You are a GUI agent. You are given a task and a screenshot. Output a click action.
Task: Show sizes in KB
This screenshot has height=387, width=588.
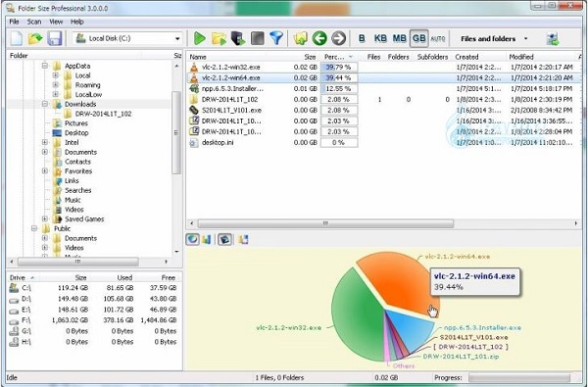pos(380,38)
